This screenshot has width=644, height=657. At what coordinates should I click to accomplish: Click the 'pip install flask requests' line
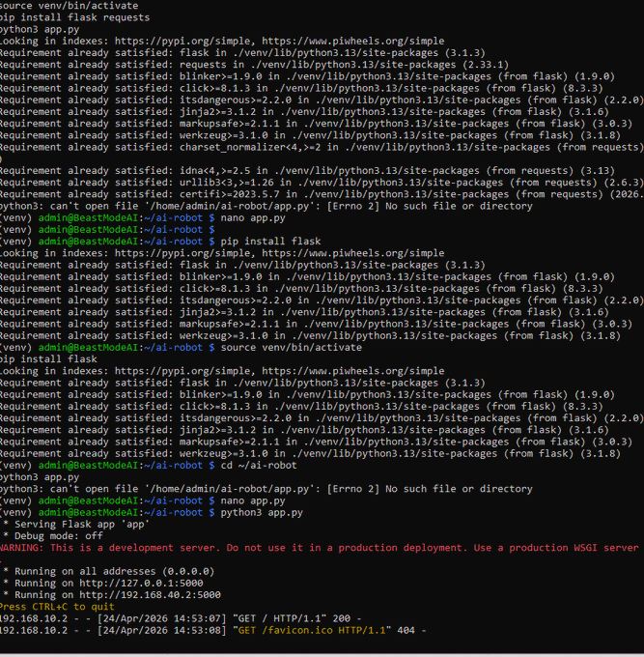pos(74,17)
